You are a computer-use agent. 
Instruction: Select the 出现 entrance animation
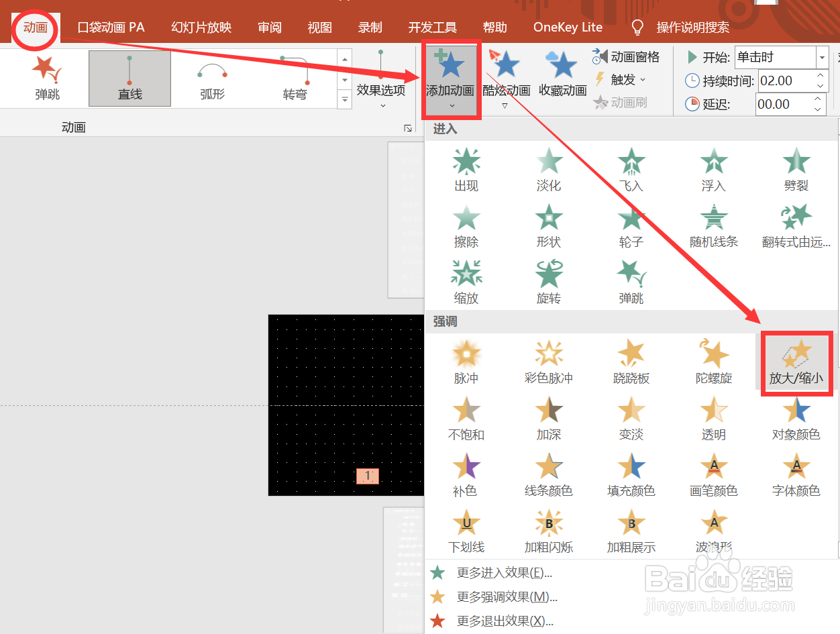coord(466,170)
